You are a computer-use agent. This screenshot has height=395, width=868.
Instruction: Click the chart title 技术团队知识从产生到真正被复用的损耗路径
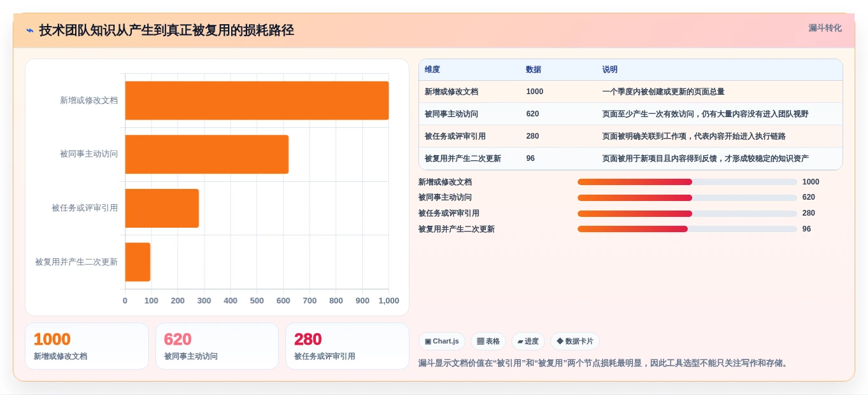click(x=166, y=31)
